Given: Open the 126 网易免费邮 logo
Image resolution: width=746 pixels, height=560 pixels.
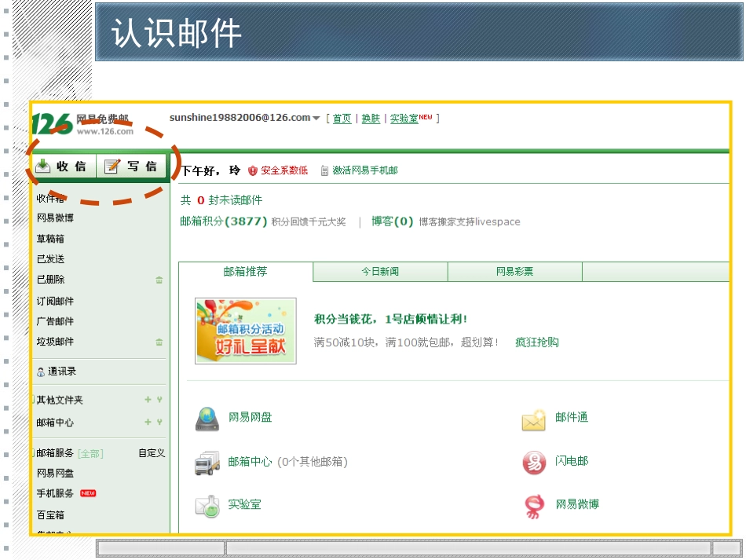Looking at the screenshot, I should [82, 124].
